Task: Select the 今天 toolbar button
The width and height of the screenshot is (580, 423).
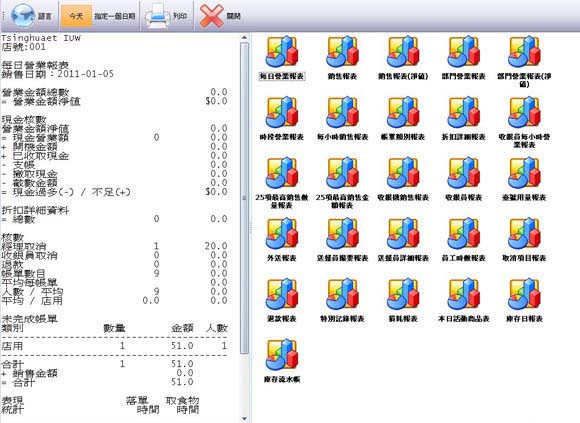Action: [76, 16]
